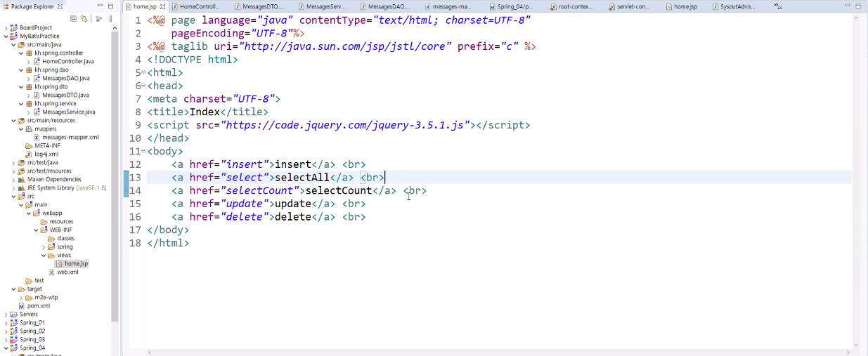This screenshot has height=356, width=868.
Task: Collapse src/main/resources folder
Action: [13, 120]
